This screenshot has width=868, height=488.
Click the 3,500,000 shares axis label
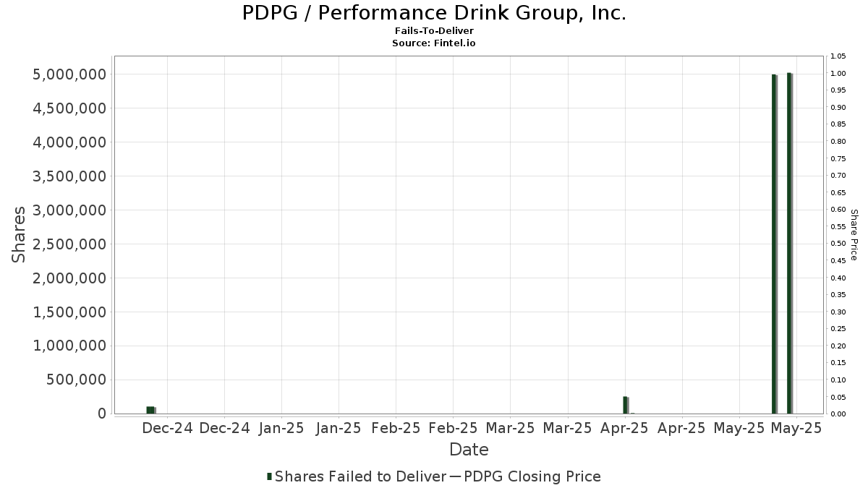point(70,176)
